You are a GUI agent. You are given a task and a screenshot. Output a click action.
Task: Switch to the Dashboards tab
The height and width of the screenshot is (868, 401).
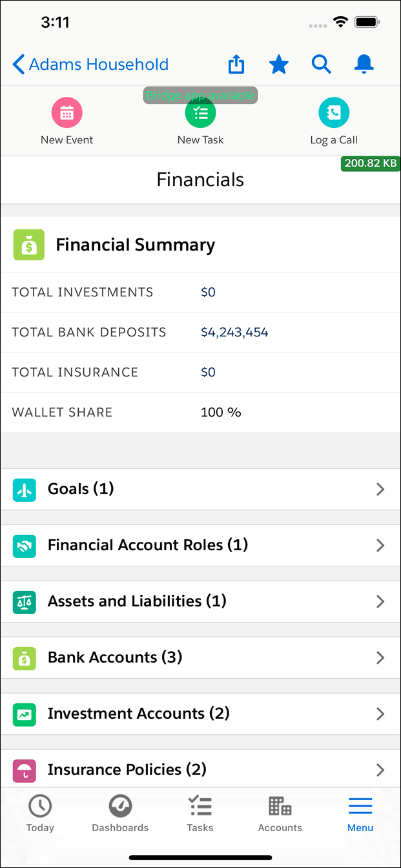click(120, 813)
